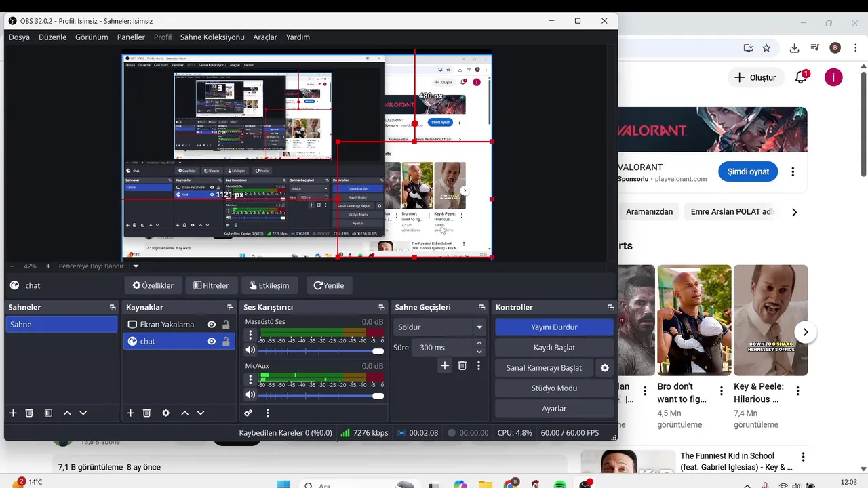Open audio mixer menu dots at panel bottom
Viewport: 868px width, 488px height.
tap(267, 413)
